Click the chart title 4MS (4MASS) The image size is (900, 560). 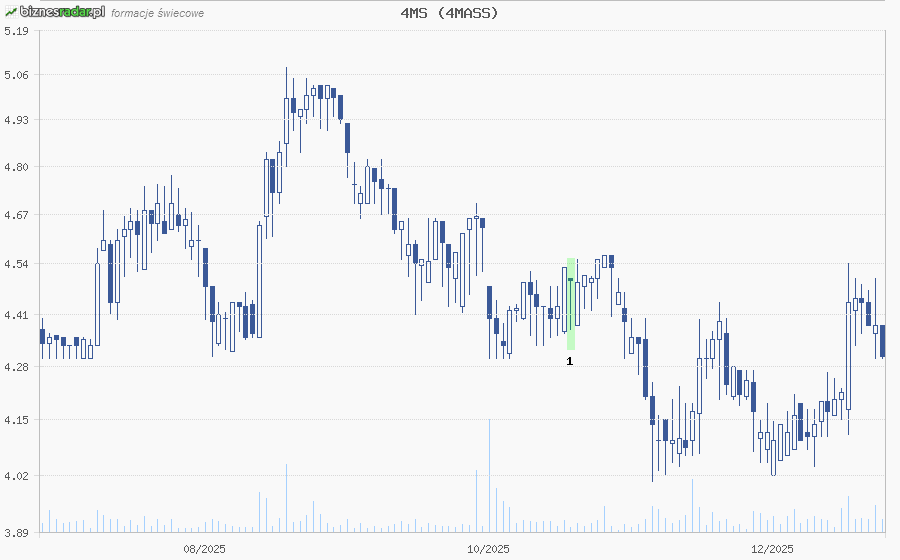(449, 13)
